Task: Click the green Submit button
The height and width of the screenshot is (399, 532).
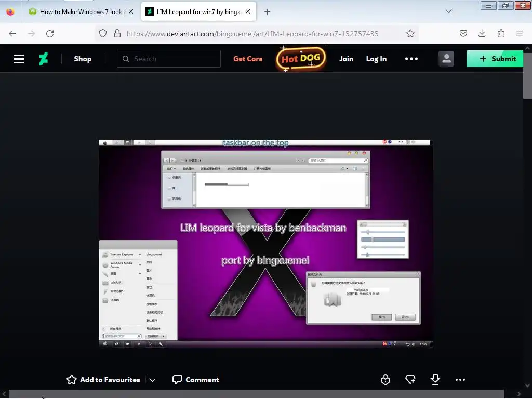Action: 495,59
